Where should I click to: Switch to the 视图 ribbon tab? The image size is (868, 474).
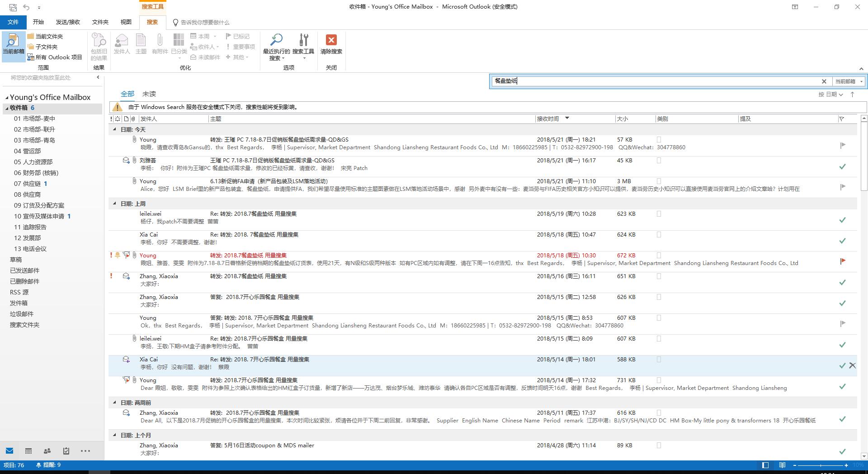pyautogui.click(x=126, y=22)
